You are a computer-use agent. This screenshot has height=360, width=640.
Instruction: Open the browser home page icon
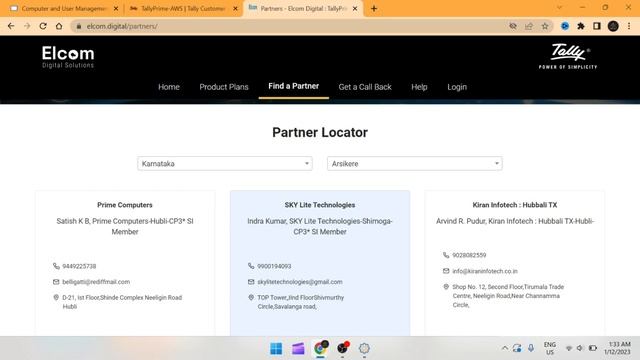59,26
